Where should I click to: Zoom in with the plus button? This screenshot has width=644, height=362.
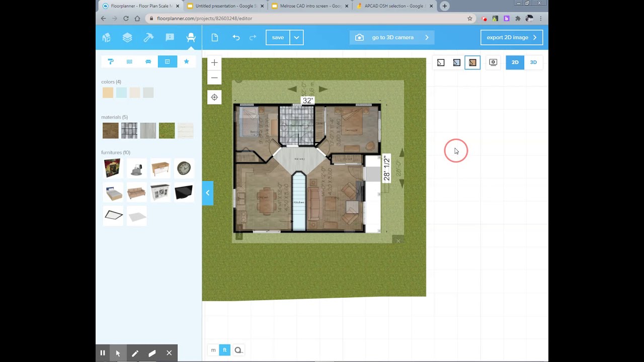214,63
